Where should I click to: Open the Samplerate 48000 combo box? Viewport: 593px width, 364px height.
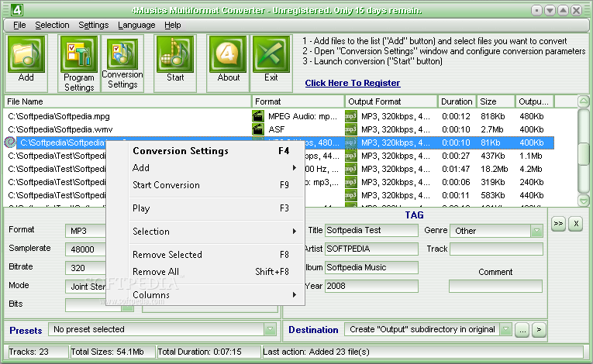[x=85, y=249]
